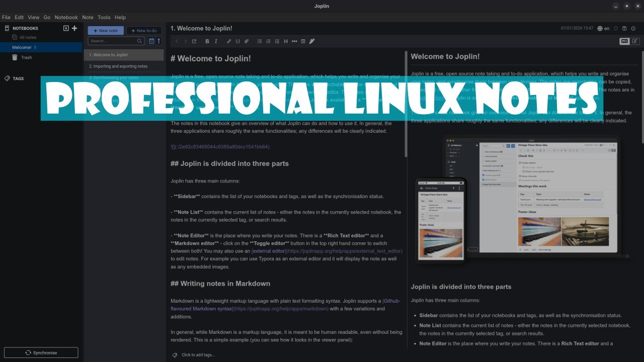Add new notebook with plus icon
Screen dimensions: 644x362
coord(74,28)
